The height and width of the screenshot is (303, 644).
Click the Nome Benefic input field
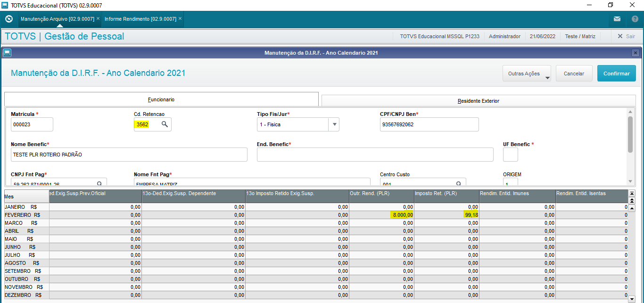pyautogui.click(x=129, y=155)
